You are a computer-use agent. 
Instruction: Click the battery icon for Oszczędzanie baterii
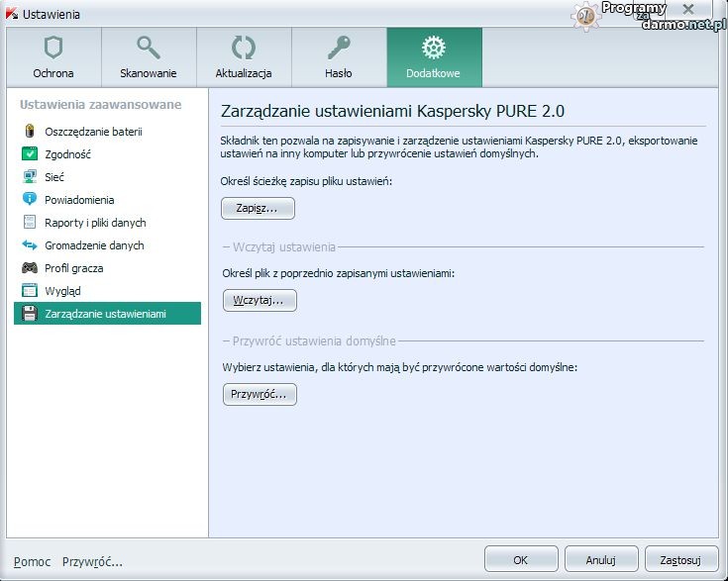(30, 131)
